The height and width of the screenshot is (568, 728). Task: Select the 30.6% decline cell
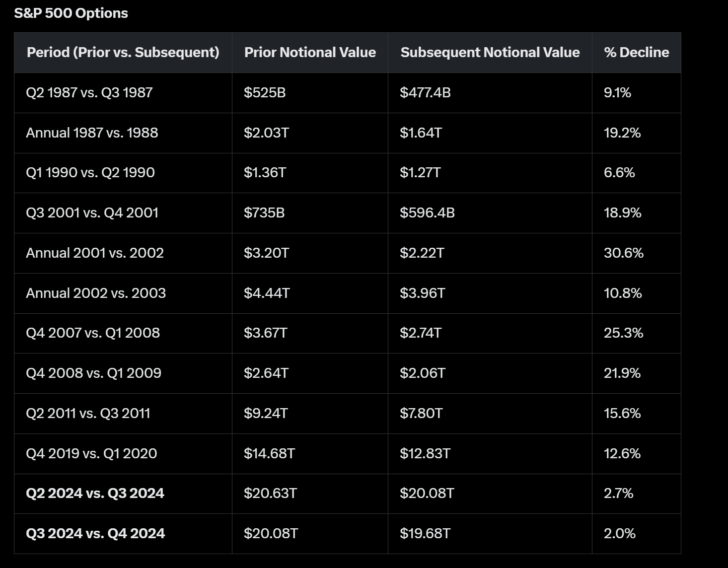(623, 253)
